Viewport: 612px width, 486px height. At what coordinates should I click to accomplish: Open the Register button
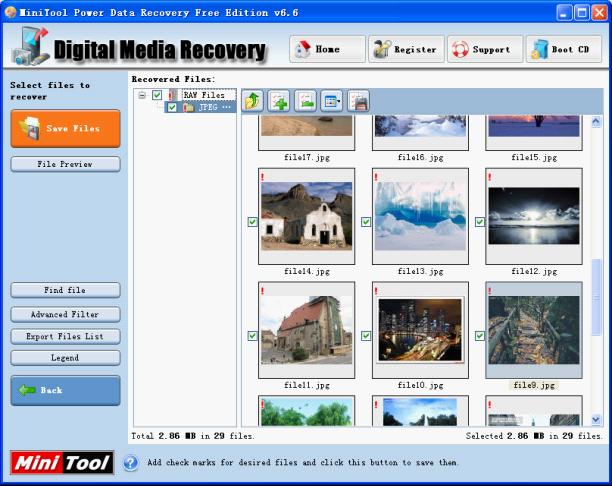pos(406,49)
